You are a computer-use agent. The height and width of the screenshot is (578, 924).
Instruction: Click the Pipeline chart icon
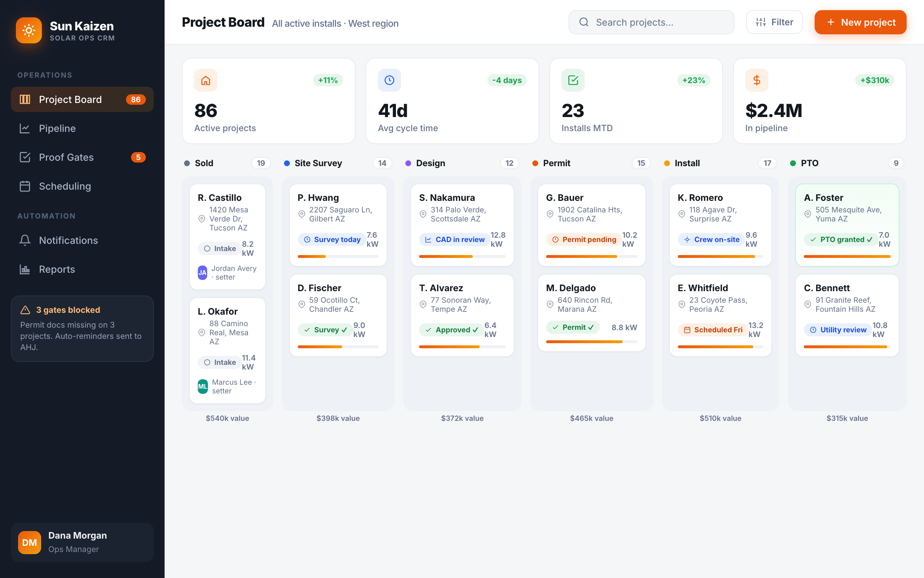click(x=25, y=129)
